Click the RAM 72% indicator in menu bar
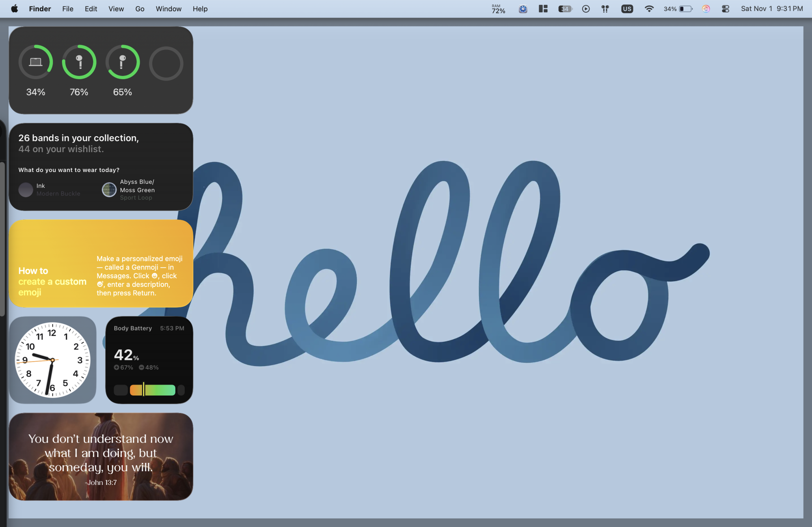 [499, 9]
